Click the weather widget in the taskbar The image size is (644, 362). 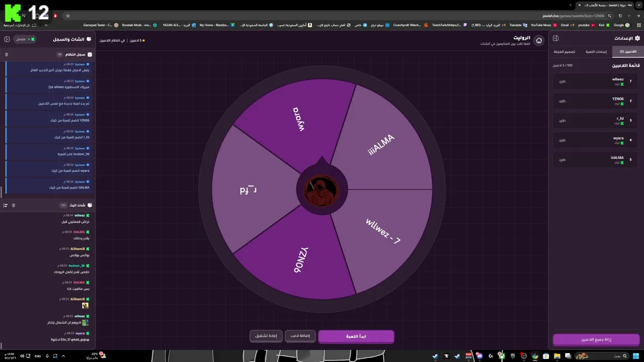click(95, 356)
